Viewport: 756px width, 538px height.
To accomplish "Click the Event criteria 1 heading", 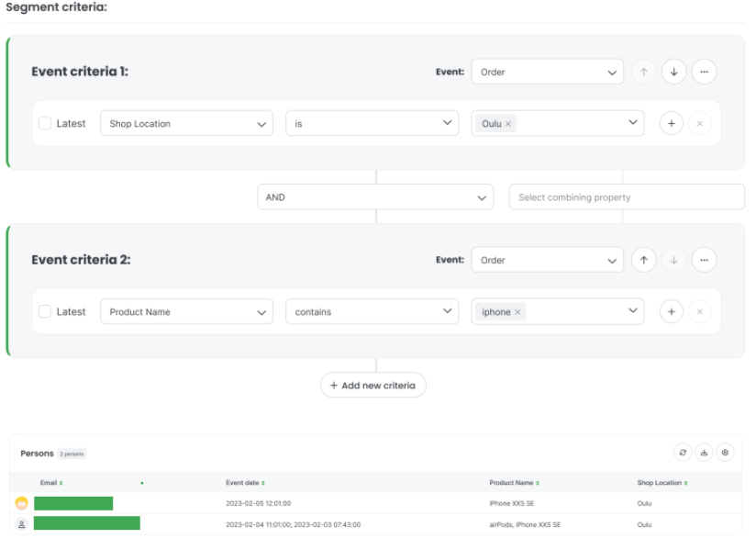I will (x=80, y=72).
